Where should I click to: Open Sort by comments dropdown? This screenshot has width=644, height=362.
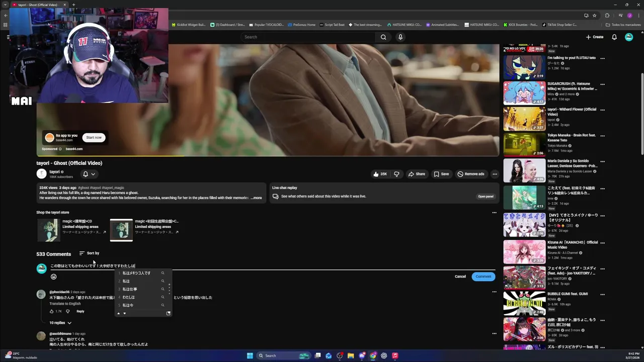coord(89,253)
